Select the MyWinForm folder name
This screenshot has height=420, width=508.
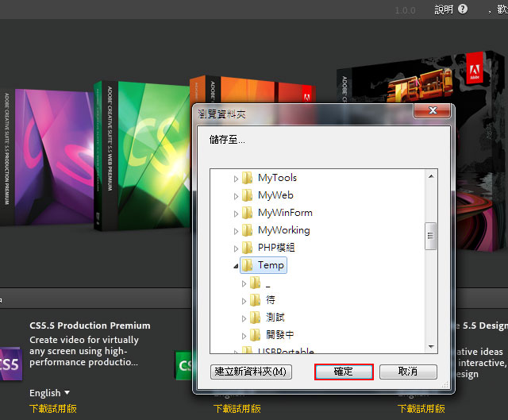pyautogui.click(x=285, y=213)
